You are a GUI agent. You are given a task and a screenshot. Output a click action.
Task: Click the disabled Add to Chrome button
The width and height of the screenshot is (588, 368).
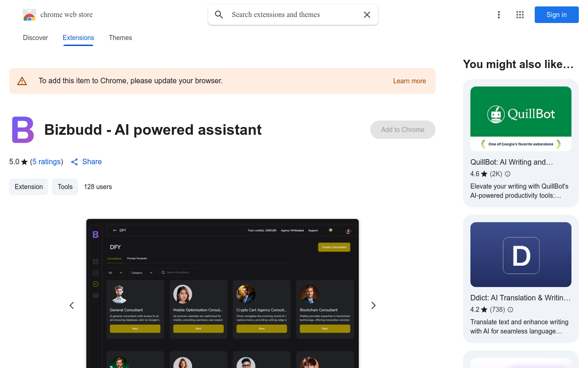coord(403,130)
